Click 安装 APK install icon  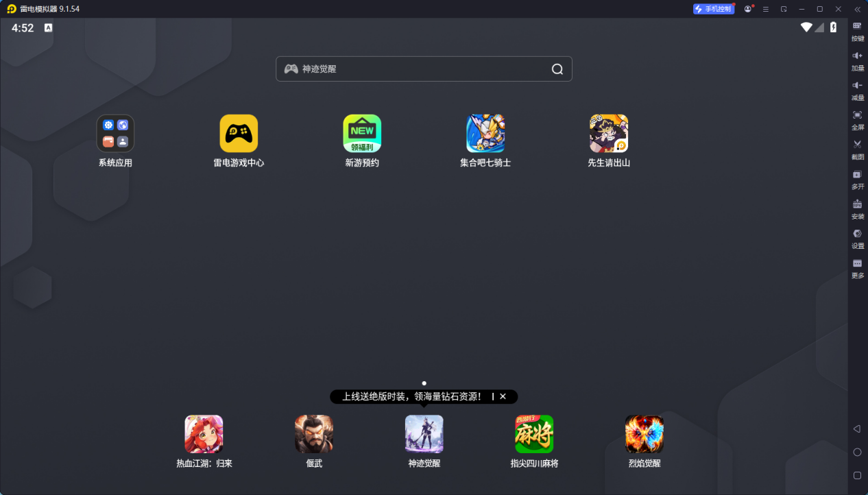[857, 209]
